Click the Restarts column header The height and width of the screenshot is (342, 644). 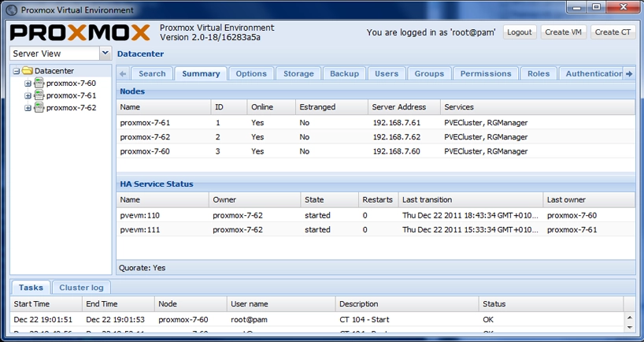(378, 200)
